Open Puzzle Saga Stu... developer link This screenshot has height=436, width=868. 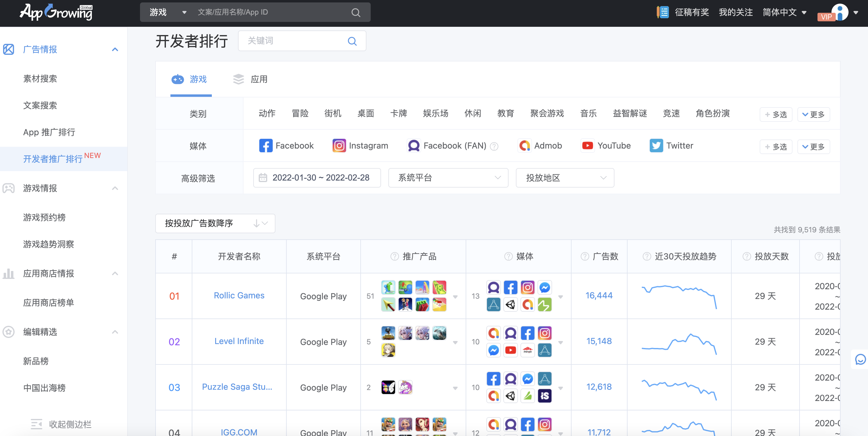click(x=237, y=387)
